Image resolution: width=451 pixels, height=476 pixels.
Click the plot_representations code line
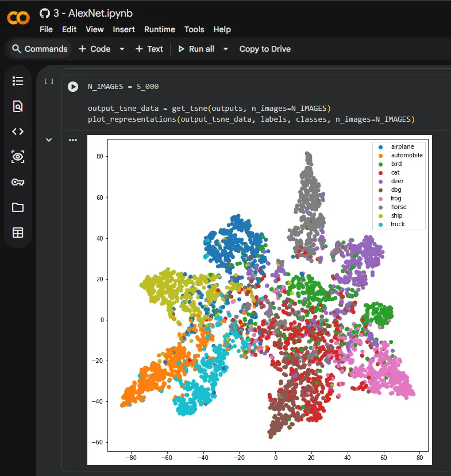251,119
